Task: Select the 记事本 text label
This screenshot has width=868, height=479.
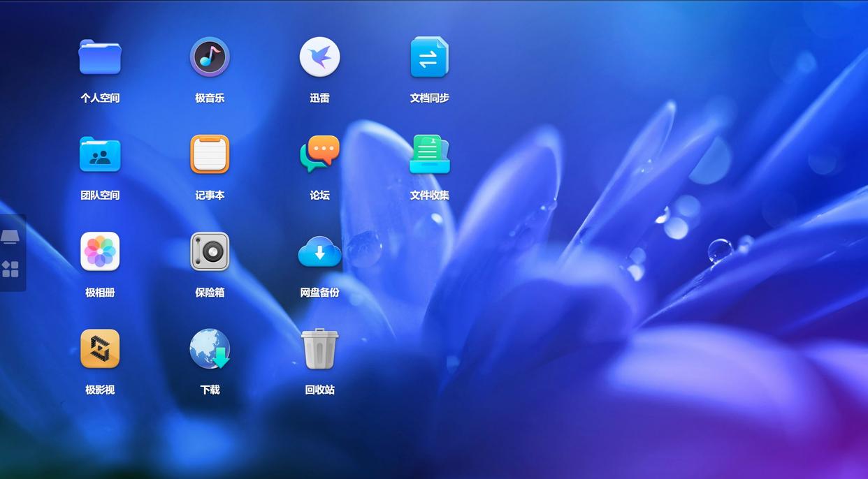Action: (x=210, y=195)
